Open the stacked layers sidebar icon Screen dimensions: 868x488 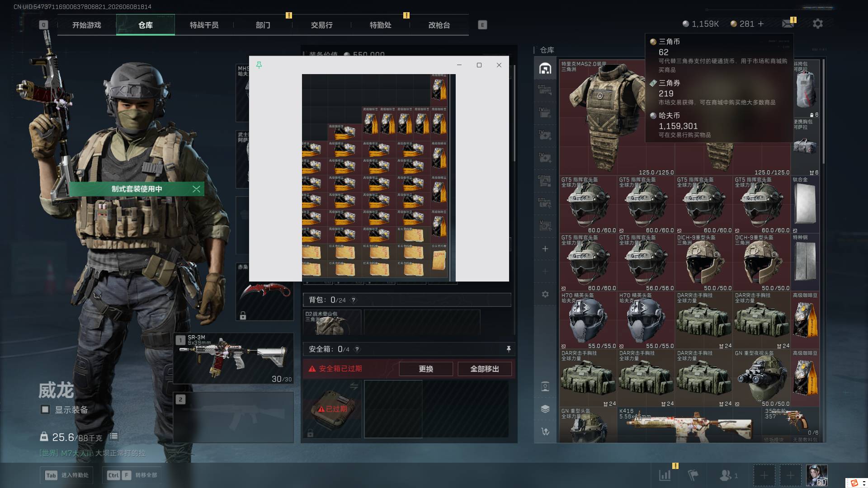tap(545, 409)
